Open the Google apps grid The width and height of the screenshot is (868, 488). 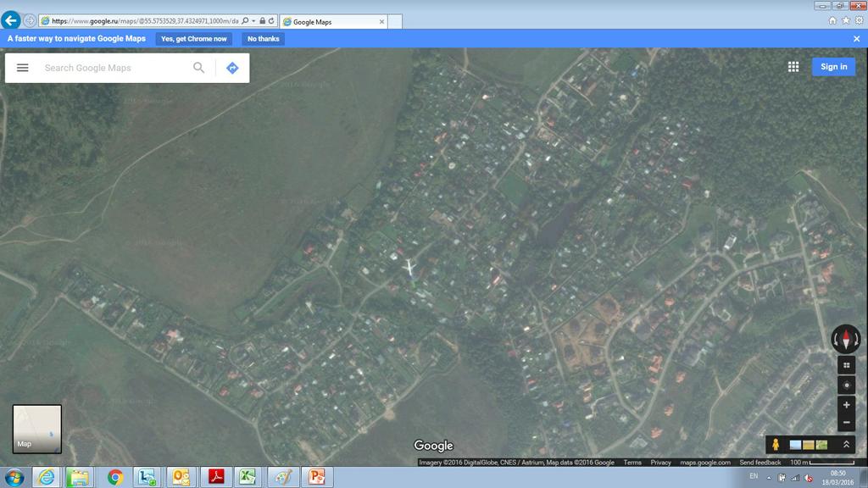coord(793,67)
